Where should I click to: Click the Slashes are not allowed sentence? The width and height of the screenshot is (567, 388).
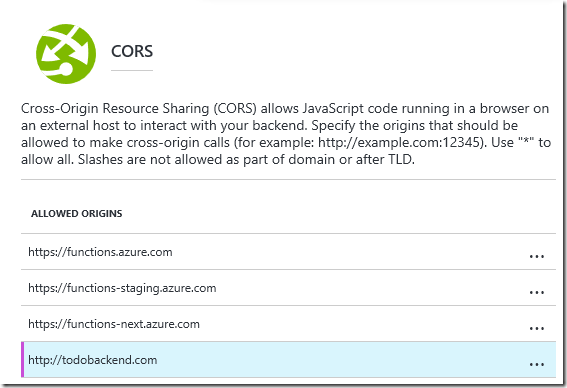pos(246,159)
